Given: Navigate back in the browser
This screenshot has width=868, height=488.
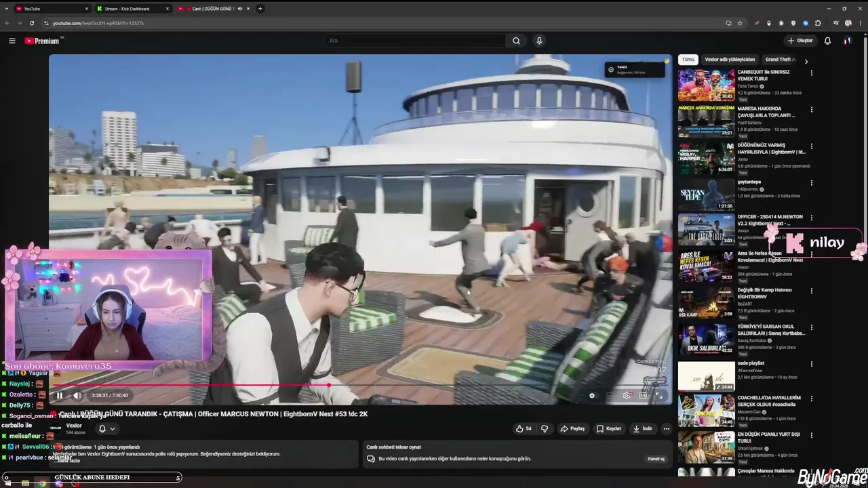Looking at the screenshot, I should click(7, 23).
